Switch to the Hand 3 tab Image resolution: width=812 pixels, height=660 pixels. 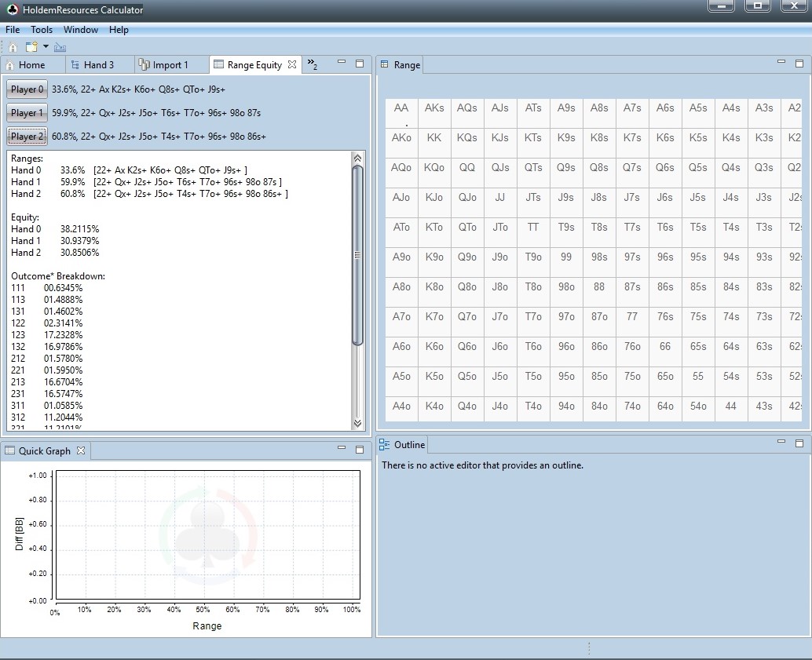point(98,64)
